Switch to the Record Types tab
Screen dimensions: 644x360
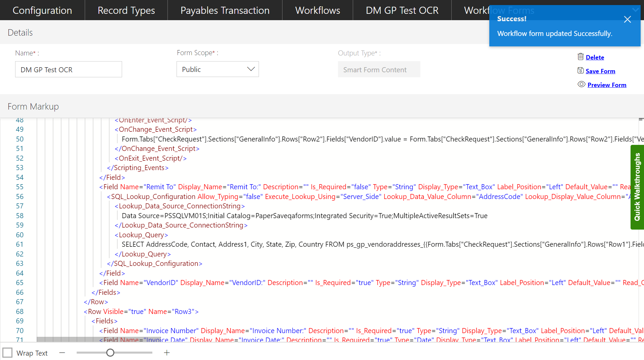click(x=126, y=10)
